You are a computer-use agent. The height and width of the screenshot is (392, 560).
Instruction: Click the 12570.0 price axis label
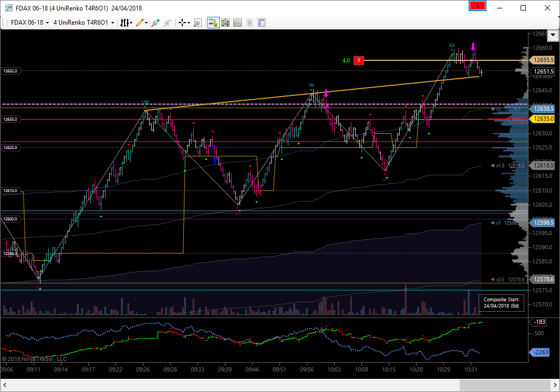[x=542, y=304]
